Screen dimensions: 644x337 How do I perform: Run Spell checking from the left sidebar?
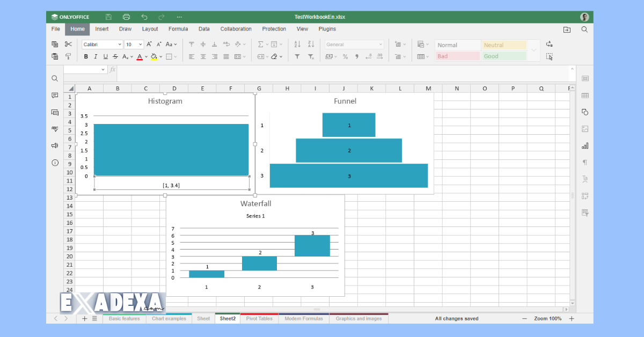click(x=54, y=129)
